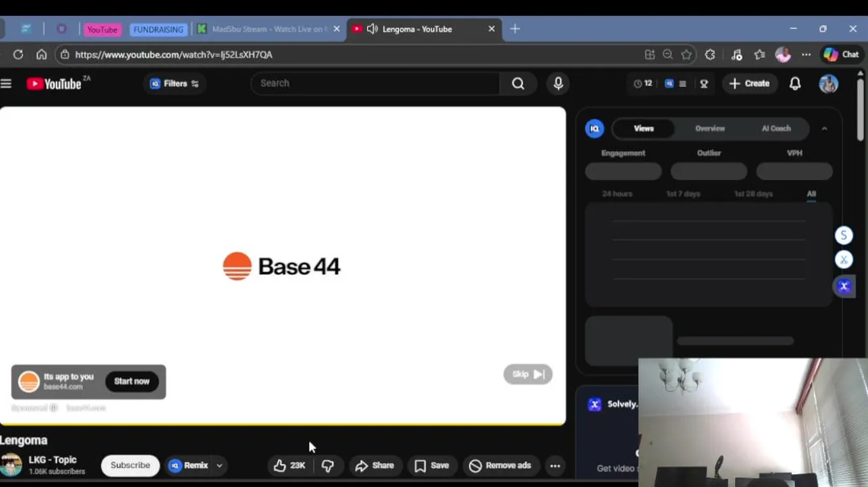Click the address bar URL
Screen dimensions: 868x487
[174, 55]
